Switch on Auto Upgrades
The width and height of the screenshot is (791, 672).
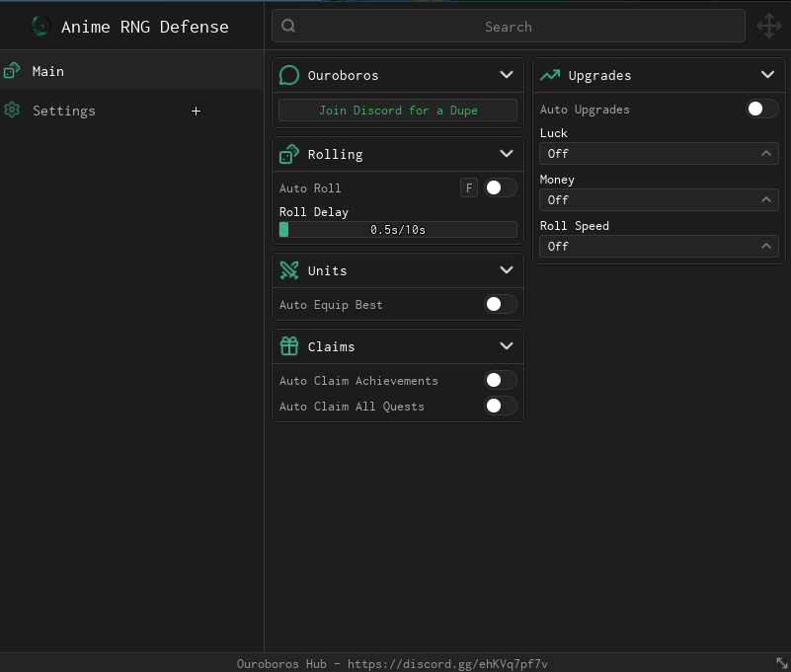(x=761, y=109)
